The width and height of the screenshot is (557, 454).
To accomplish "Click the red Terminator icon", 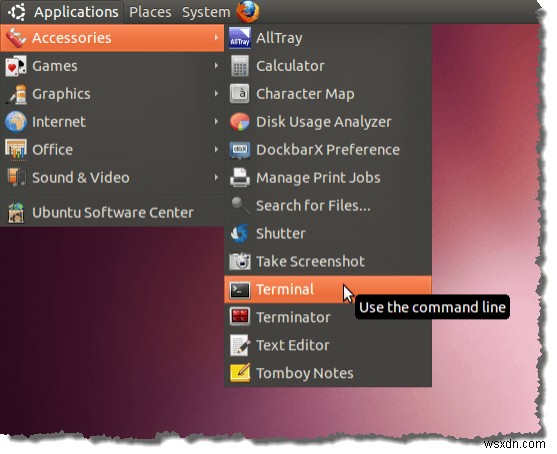I will click(x=240, y=317).
